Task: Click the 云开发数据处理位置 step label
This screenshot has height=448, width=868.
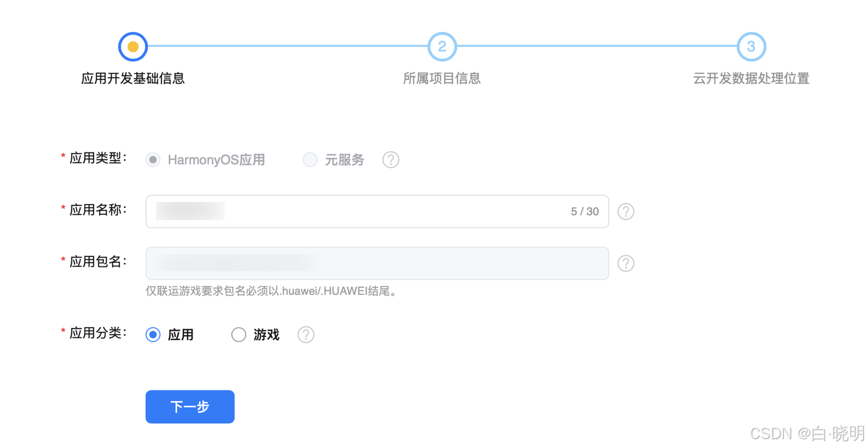Action: pos(751,79)
